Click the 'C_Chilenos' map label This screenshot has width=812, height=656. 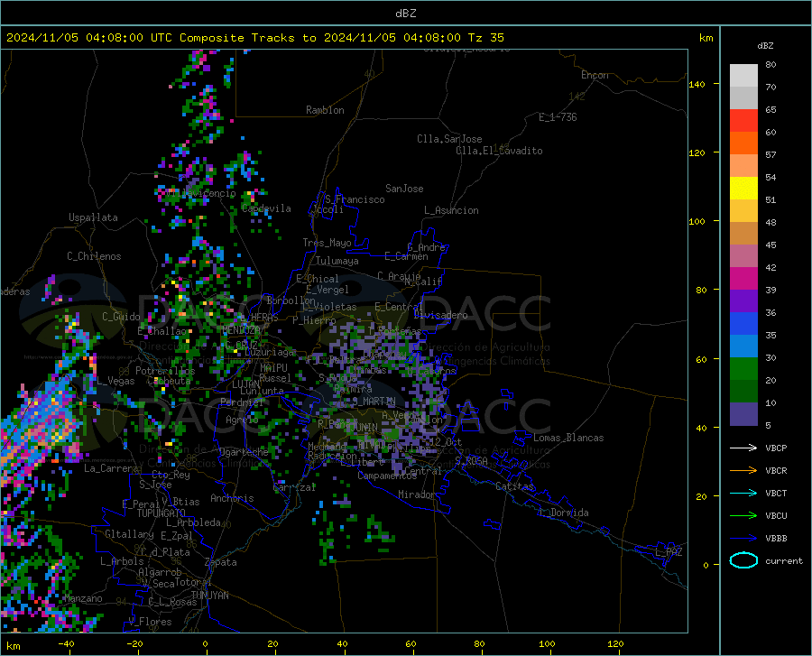[94, 256]
